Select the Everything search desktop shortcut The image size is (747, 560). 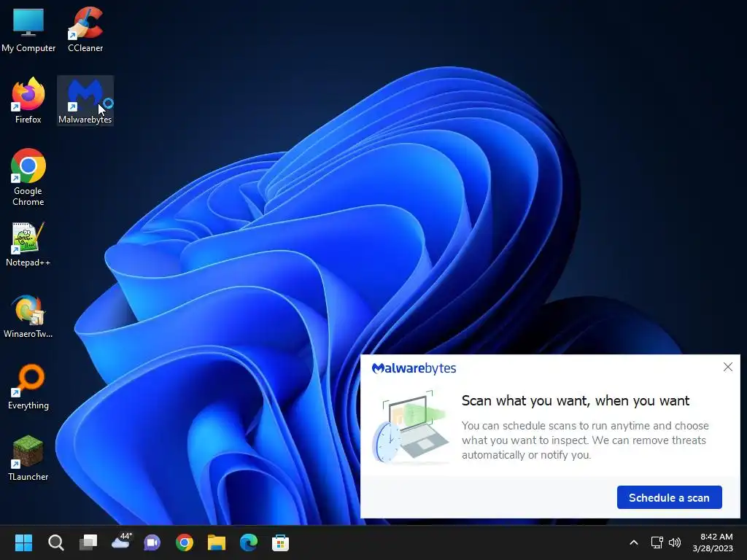point(28,387)
